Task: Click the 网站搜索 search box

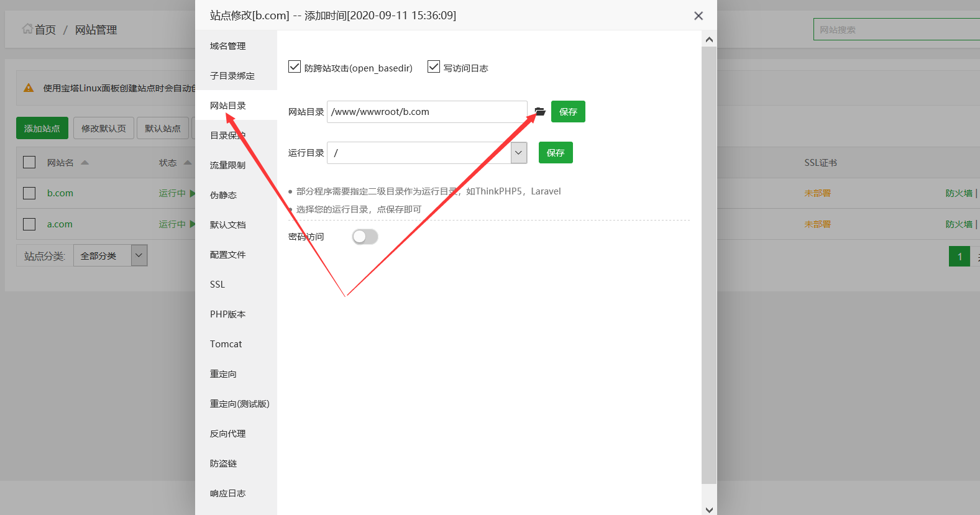Action: pyautogui.click(x=896, y=29)
